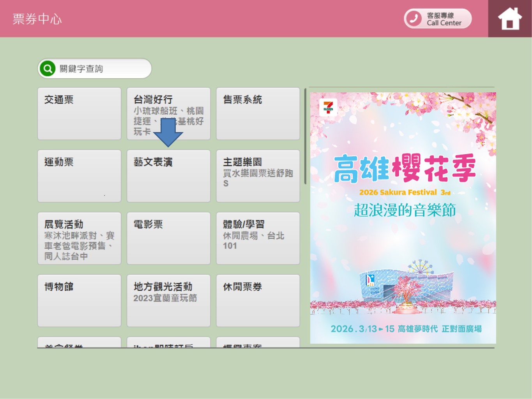Open 地方觀光活動 tile
Screen dimensions: 532x399
coord(168,300)
